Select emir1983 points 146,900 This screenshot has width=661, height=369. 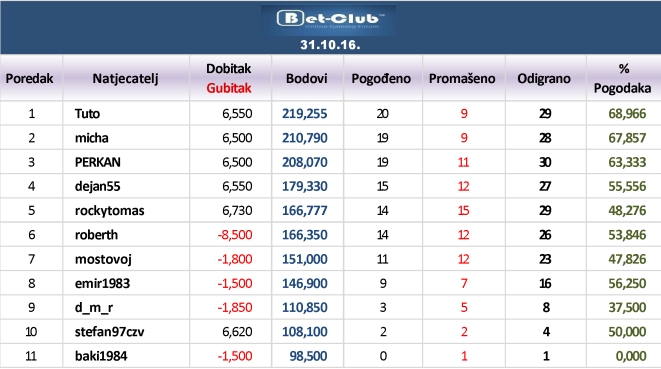304,283
